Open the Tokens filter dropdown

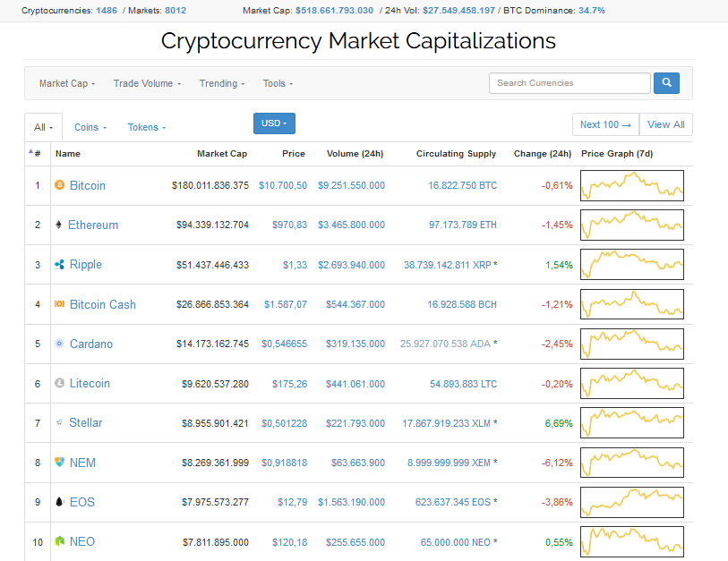[147, 127]
